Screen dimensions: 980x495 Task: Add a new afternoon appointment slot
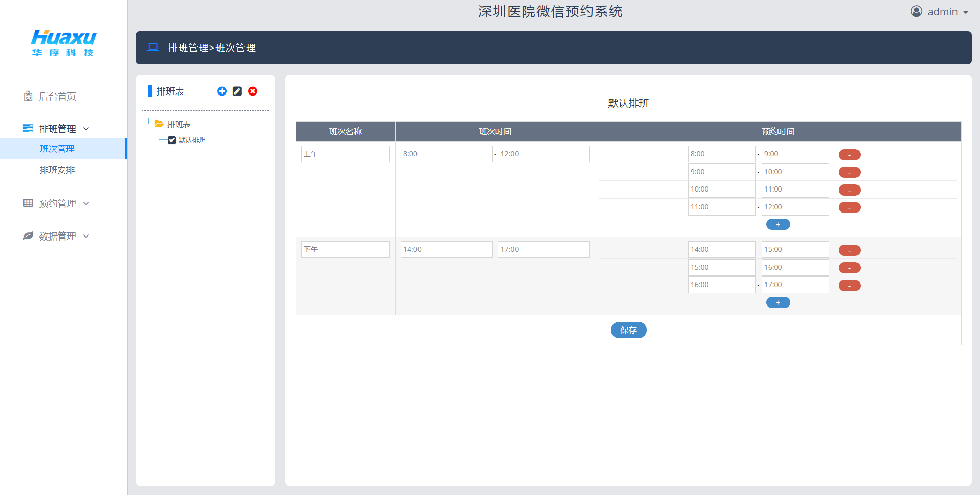click(x=778, y=302)
